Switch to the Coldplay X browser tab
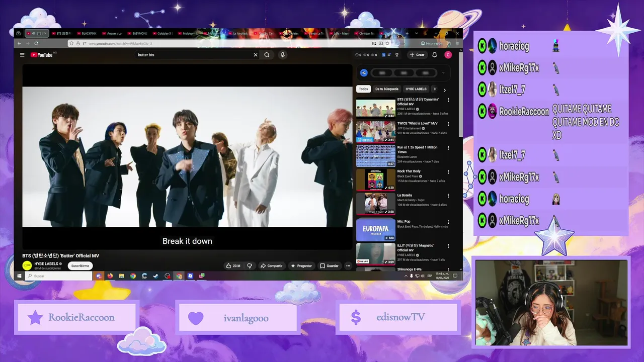This screenshot has width=644, height=362. coord(163,33)
